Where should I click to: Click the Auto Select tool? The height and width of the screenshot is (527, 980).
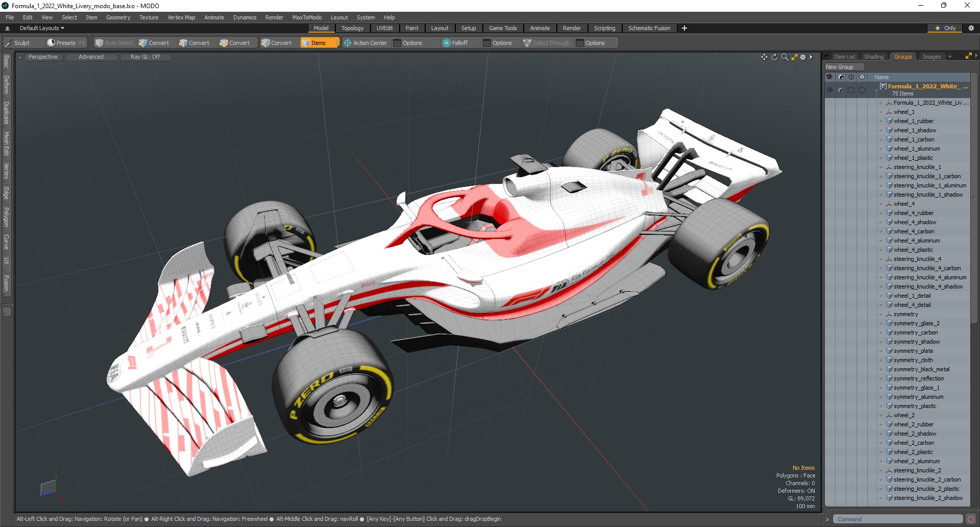[x=114, y=43]
